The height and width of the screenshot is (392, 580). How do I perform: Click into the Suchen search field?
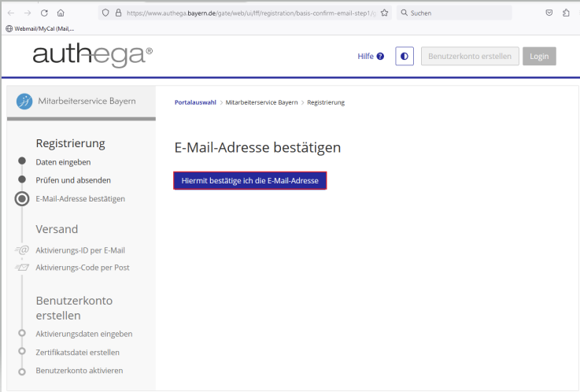click(456, 13)
